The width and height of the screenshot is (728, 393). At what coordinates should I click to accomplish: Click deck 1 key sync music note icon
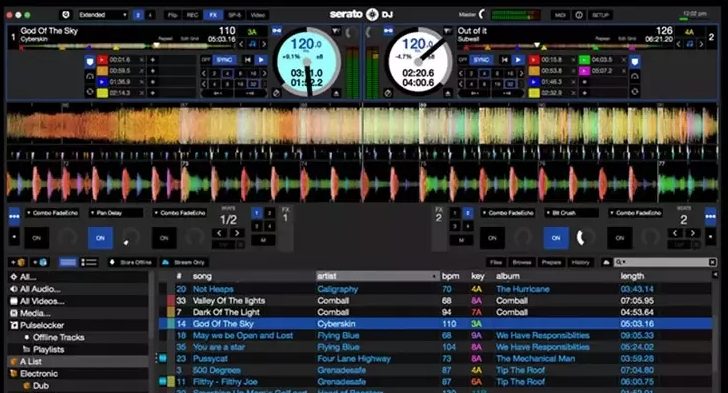point(252,44)
